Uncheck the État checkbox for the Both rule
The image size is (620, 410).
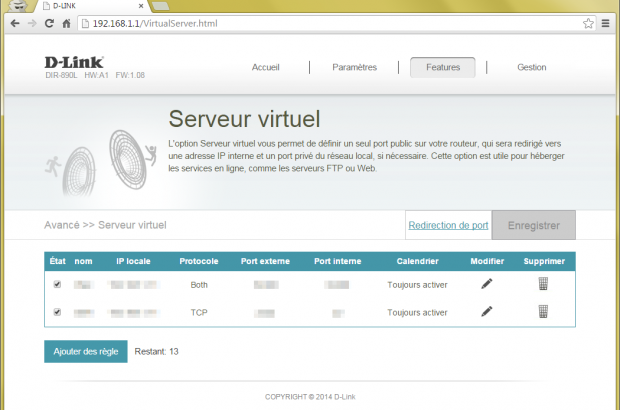coord(57,284)
